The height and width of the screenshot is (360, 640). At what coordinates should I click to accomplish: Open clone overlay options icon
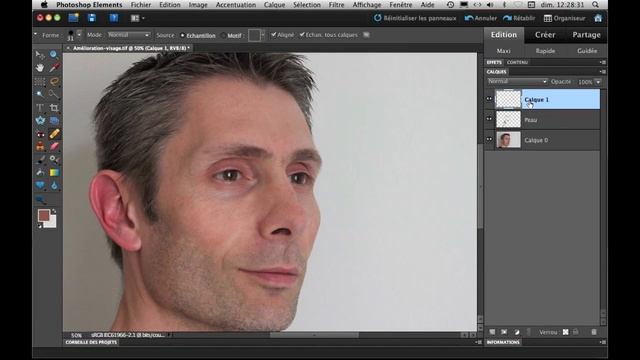pyautogui.click(x=366, y=35)
